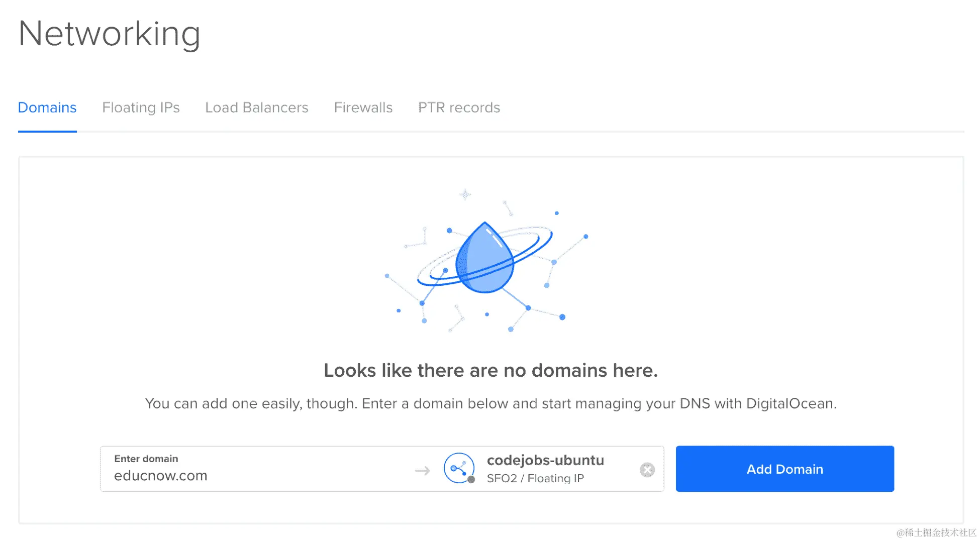View the PTR records tab
The width and height of the screenshot is (980, 541).
pos(459,107)
